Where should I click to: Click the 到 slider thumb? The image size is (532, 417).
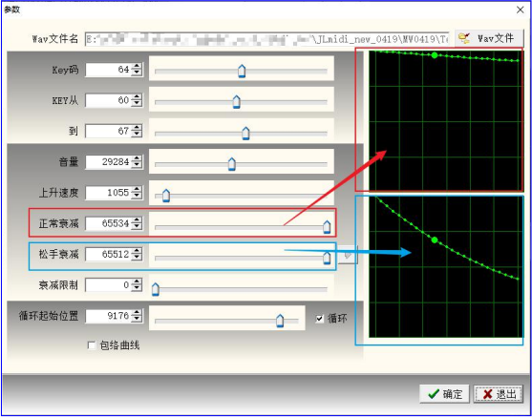[x=245, y=134]
